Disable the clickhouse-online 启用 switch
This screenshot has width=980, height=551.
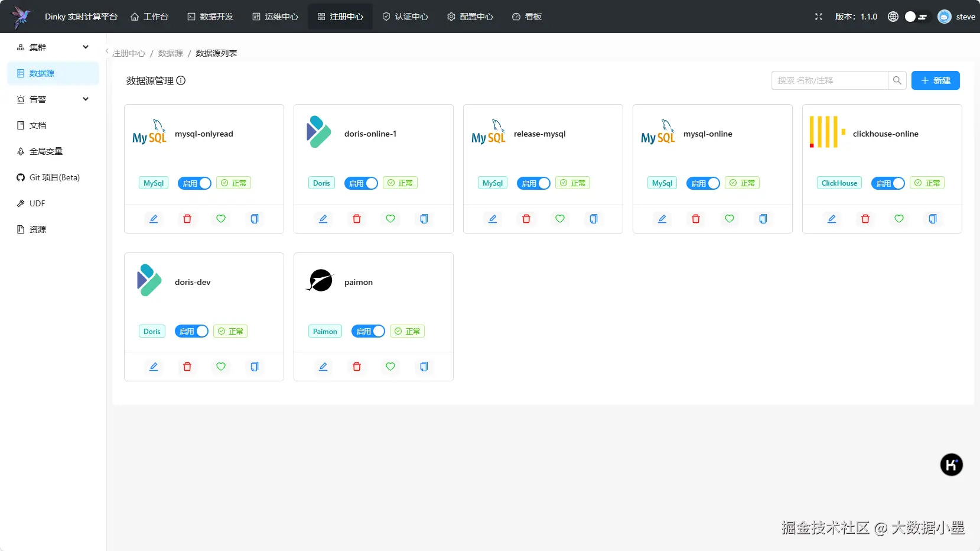[888, 183]
